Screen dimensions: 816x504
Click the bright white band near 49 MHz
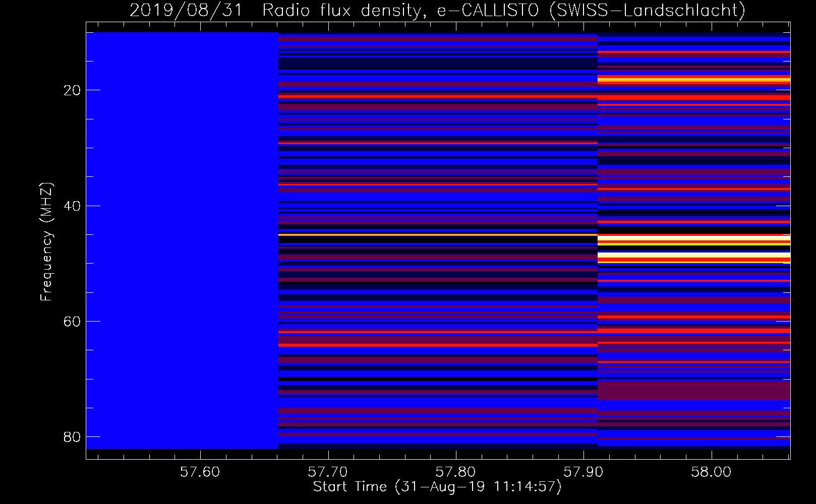coord(694,255)
